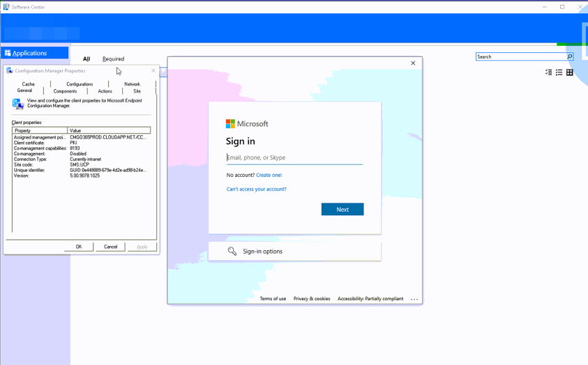
Task: Minimize the Software Center window
Action: (545, 7)
